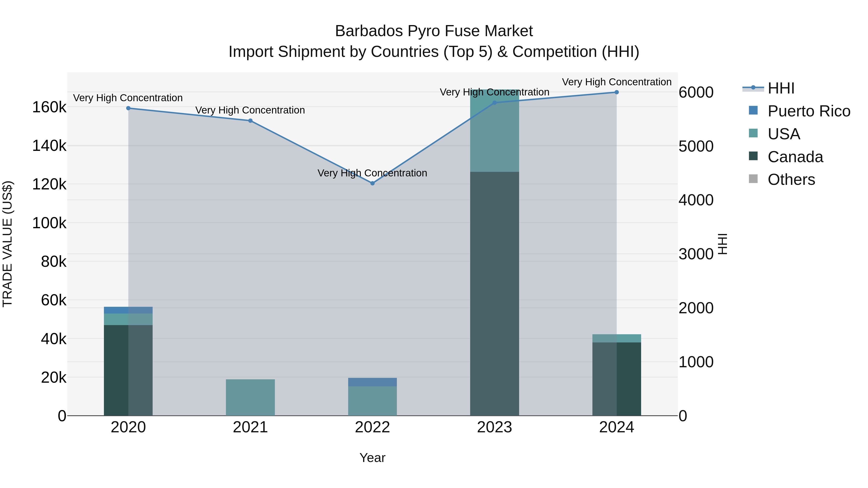Viewport: 868px width, 488px height.
Task: Click the USA teal color swatch
Action: 753,133
